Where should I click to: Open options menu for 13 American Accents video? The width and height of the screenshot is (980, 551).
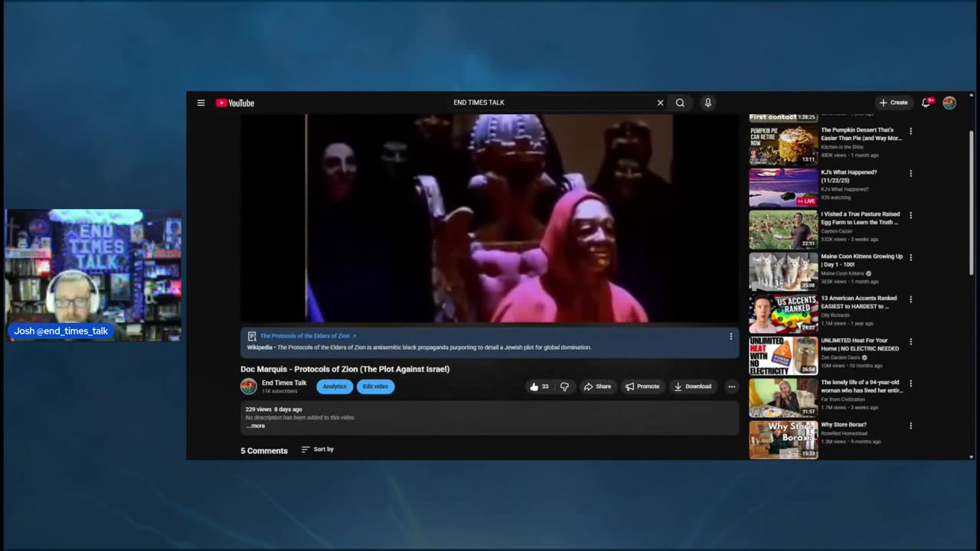click(910, 300)
